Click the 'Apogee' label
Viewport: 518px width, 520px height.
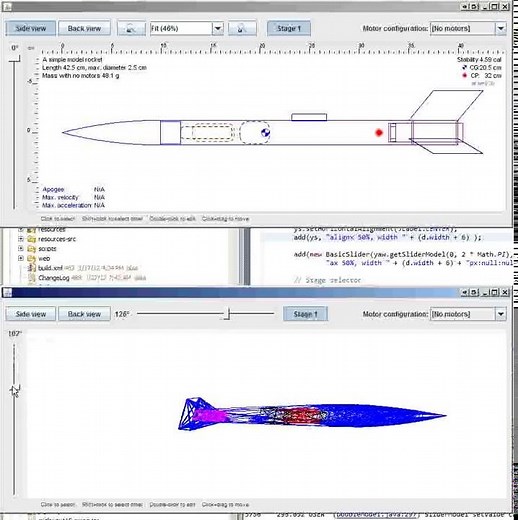click(x=53, y=189)
